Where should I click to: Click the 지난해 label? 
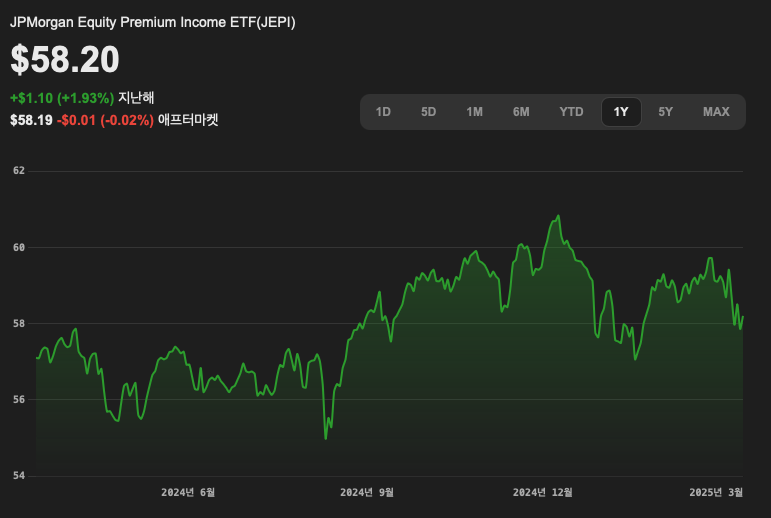click(136, 97)
